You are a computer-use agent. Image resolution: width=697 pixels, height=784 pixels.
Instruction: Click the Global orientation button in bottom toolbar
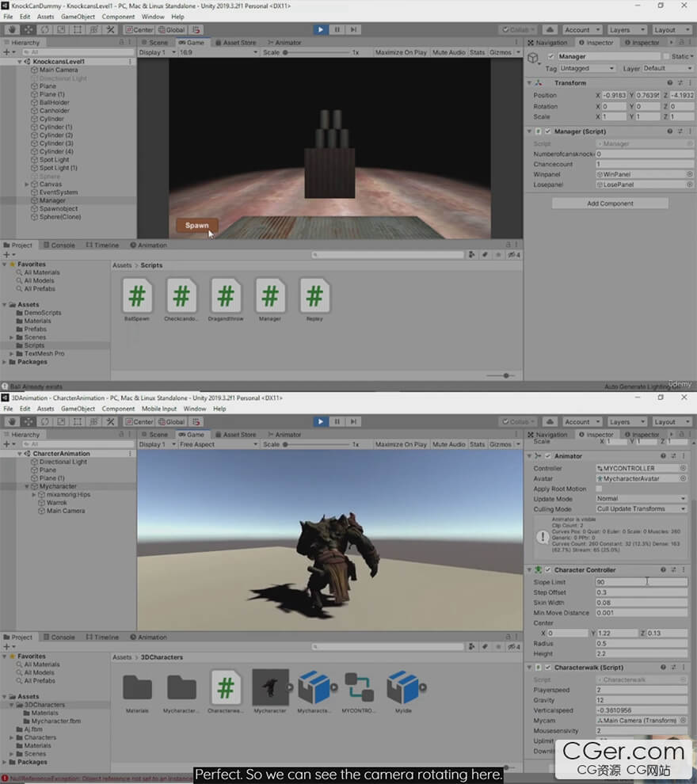click(172, 421)
